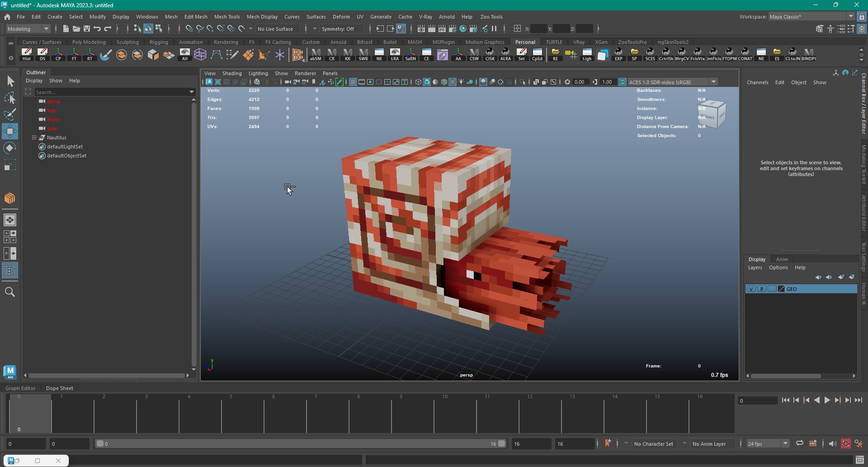Open the Mesh Tools menu
This screenshot has width=868, height=467.
(227, 17)
